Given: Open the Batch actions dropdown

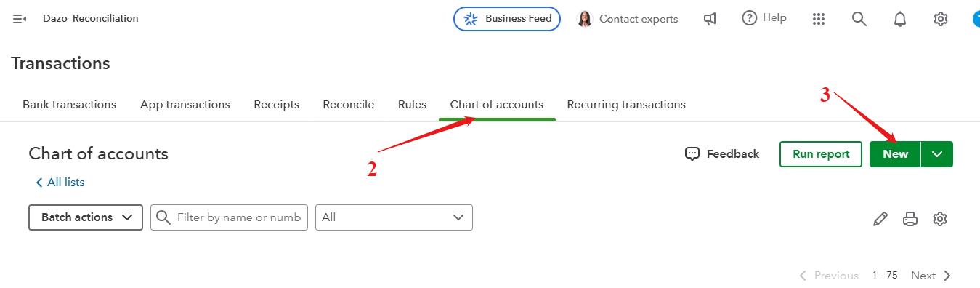Looking at the screenshot, I should click(86, 217).
